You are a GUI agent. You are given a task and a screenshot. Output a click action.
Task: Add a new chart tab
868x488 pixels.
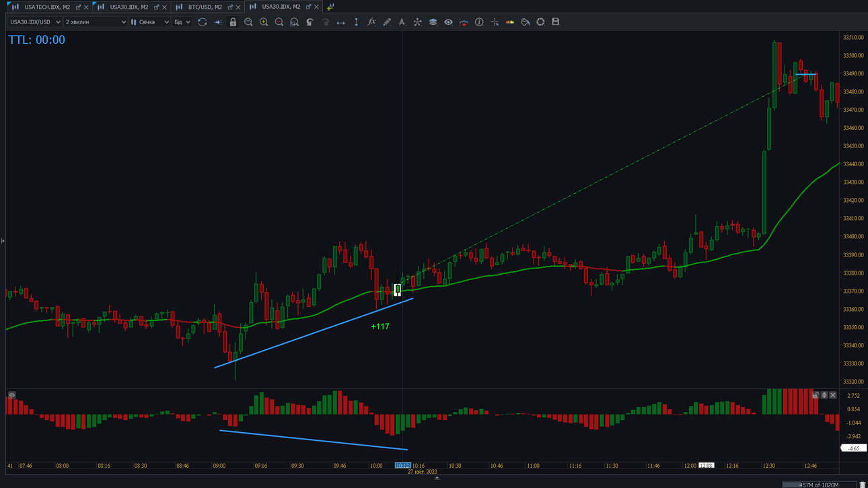click(330, 7)
